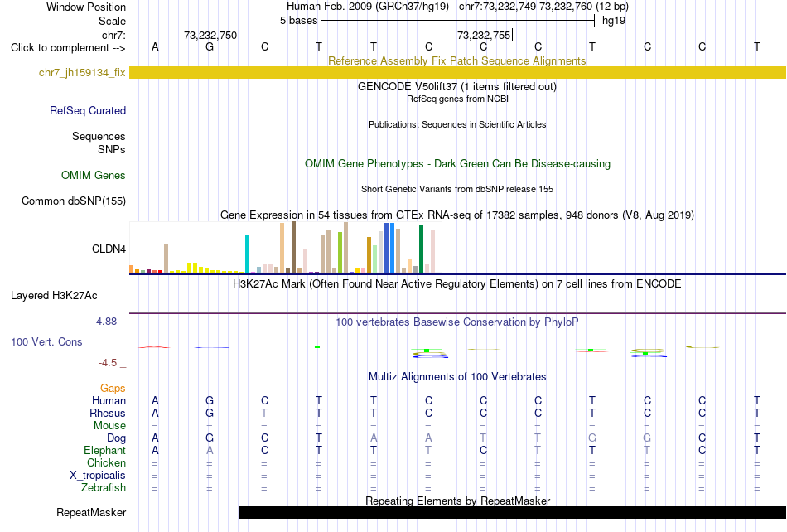Click the Common dbSNP(155) track label
This screenshot has height=532, width=787.
[x=73, y=201]
